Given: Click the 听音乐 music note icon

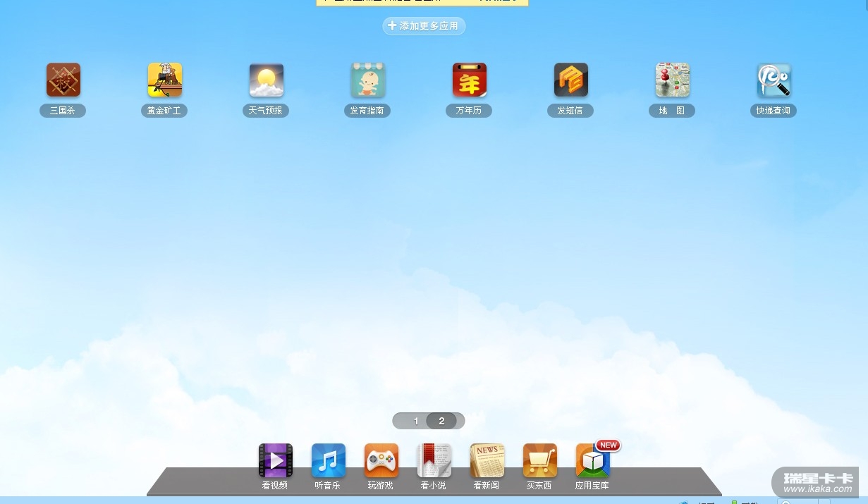Looking at the screenshot, I should point(329,461).
